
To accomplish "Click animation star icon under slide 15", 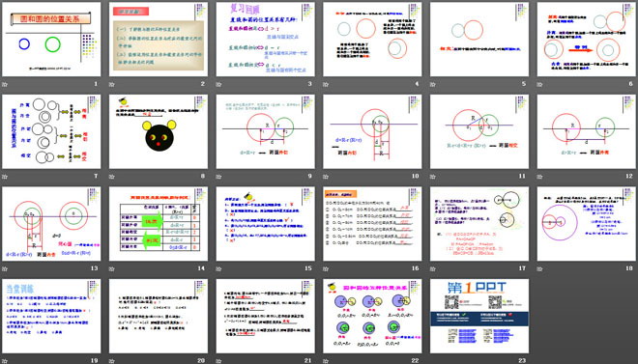I will 218,269.
